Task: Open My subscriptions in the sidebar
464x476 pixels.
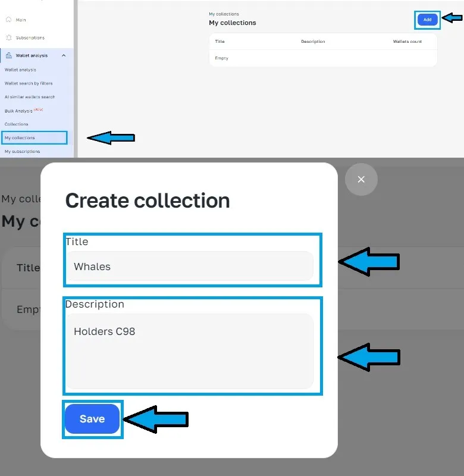Action: 22,152
